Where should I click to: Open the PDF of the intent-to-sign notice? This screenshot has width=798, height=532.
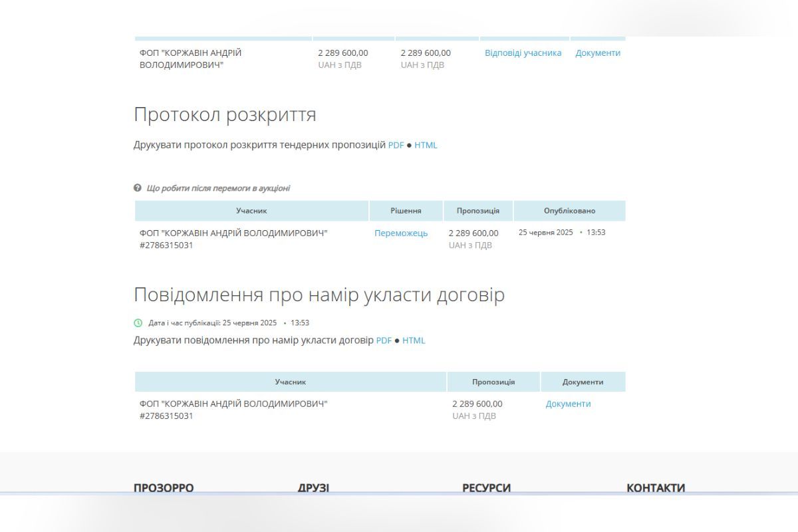pyautogui.click(x=383, y=340)
